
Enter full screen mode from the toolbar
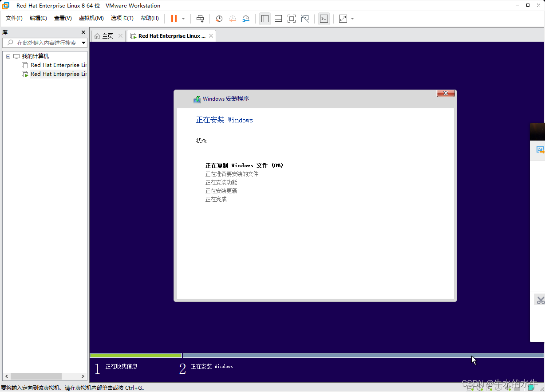(292, 19)
